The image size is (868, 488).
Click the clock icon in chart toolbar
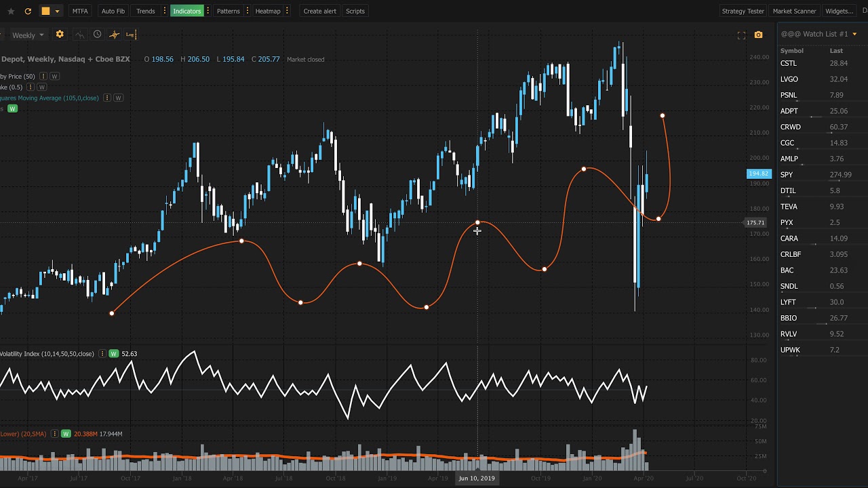click(97, 35)
